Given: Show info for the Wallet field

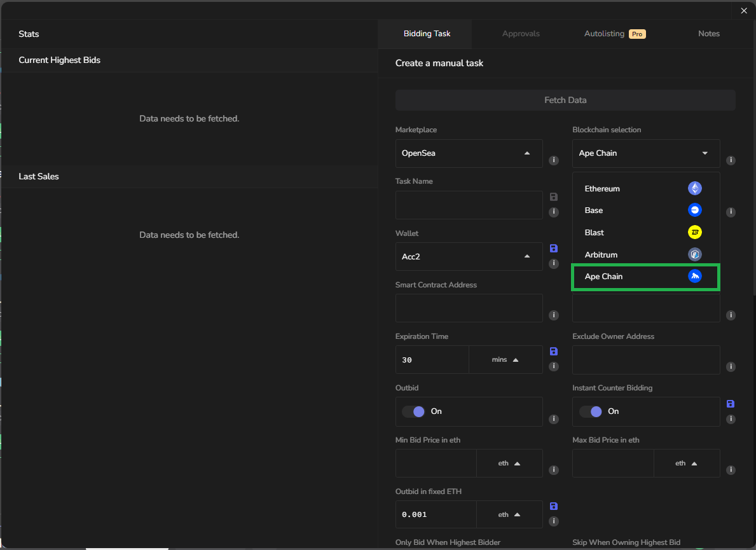Looking at the screenshot, I should click(554, 263).
